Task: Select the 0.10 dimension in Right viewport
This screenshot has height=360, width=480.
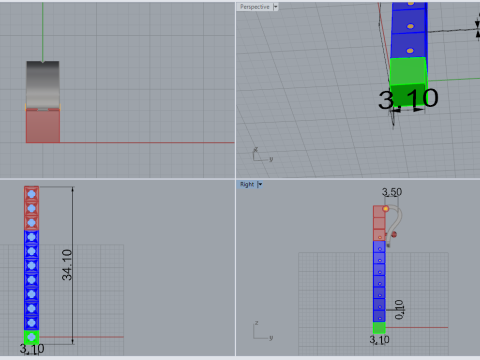Action: point(399,310)
